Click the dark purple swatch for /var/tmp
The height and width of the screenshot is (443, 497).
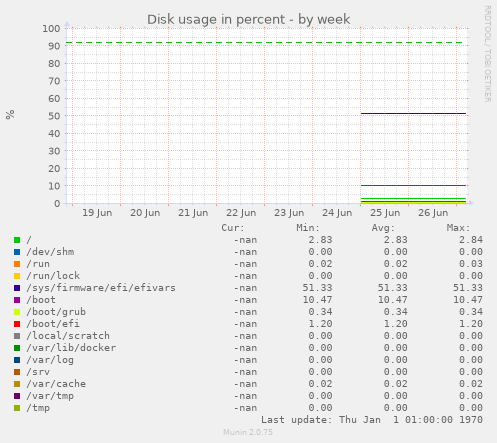coord(17,396)
